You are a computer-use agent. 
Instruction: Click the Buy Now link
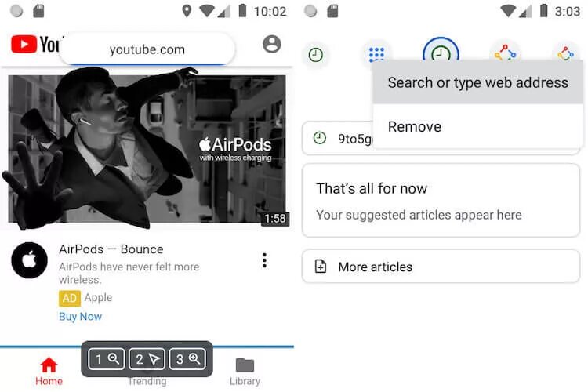coord(80,316)
